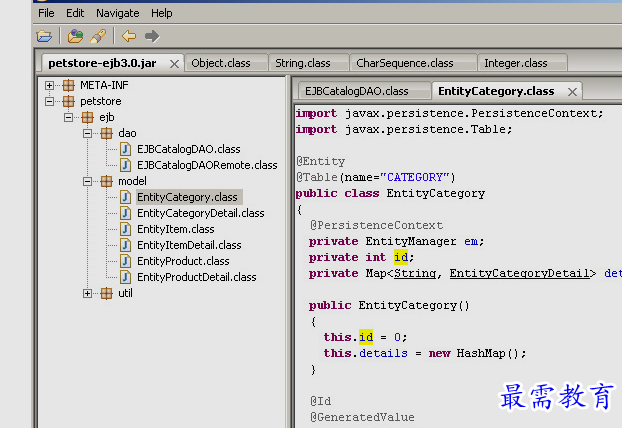The image size is (622, 428).
Task: Click the "CATEGORY" string literal
Action: [415, 177]
